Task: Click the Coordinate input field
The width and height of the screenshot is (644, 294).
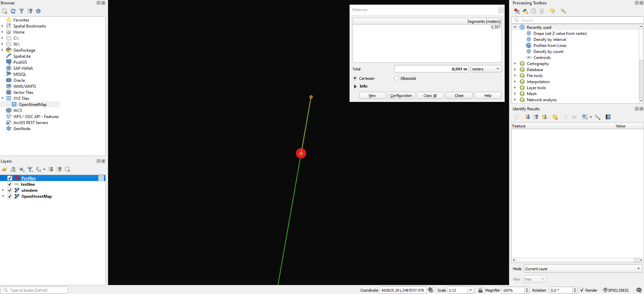Action: [403, 290]
